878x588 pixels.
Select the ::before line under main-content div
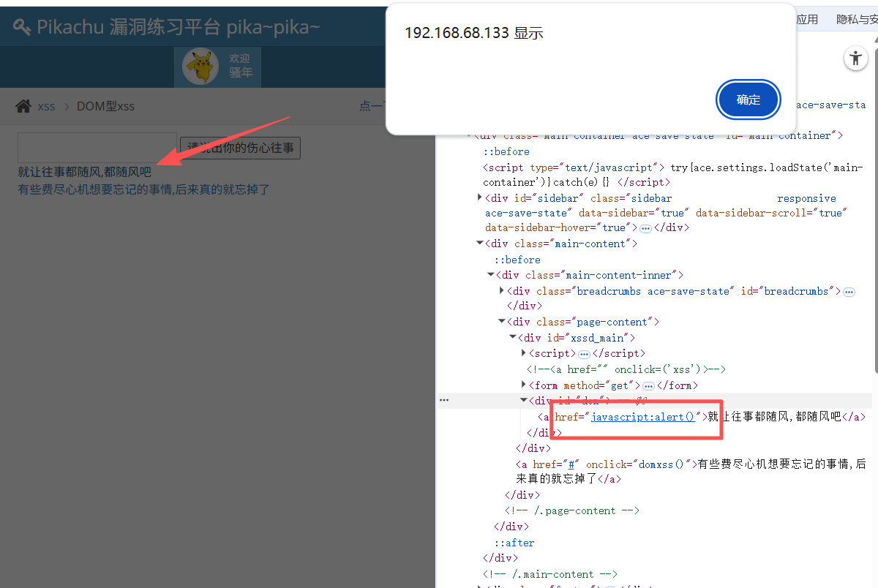click(x=517, y=260)
